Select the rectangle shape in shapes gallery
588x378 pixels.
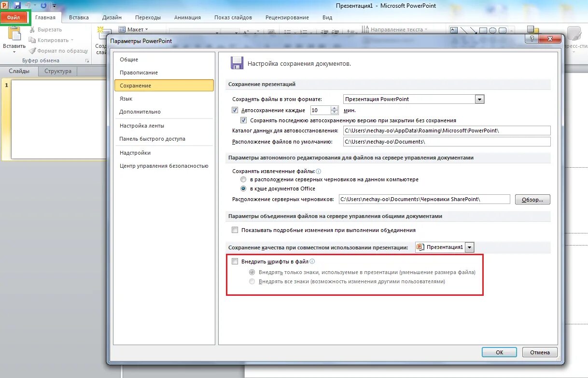point(483,30)
